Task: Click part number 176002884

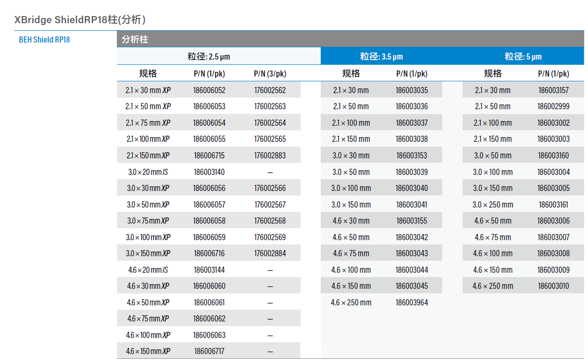Action: 270,253
